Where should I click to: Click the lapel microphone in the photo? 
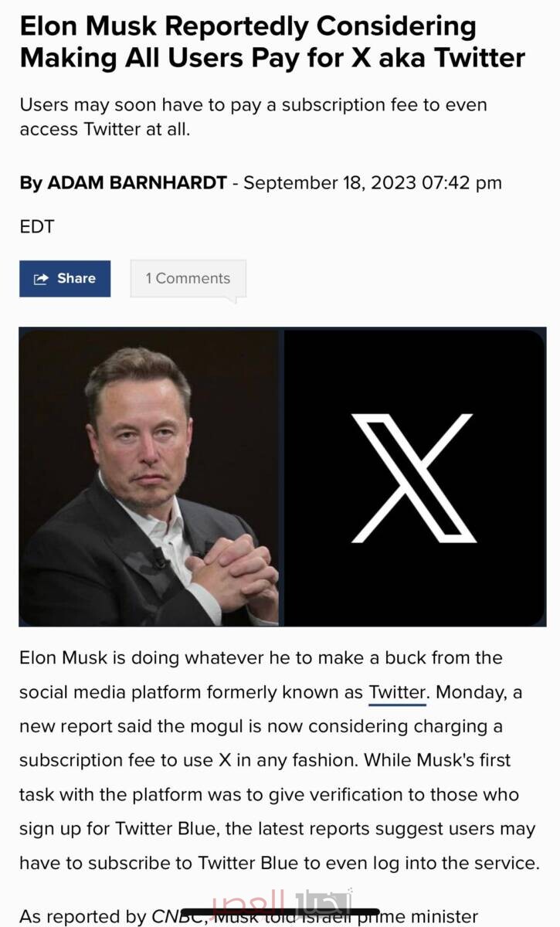(160, 559)
